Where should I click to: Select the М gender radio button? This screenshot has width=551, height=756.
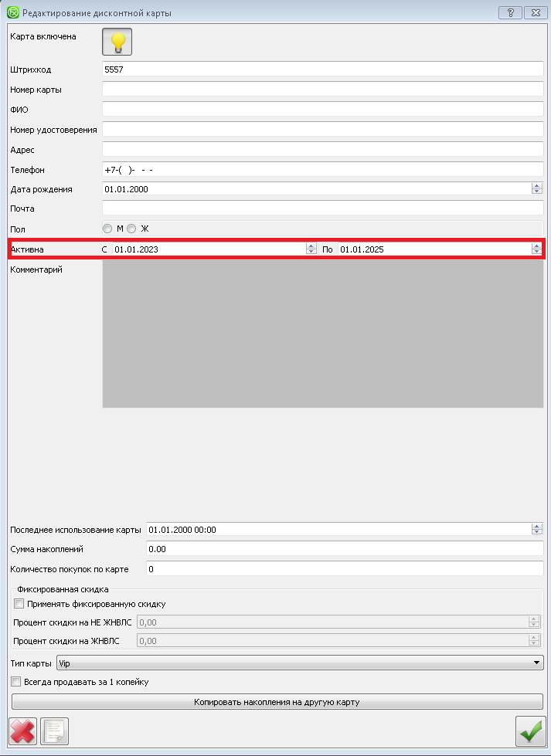point(107,229)
